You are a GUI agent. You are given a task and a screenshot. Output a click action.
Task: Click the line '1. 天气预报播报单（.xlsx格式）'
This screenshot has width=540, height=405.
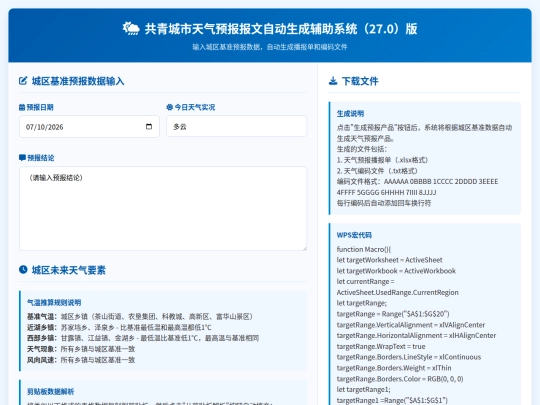382,160
